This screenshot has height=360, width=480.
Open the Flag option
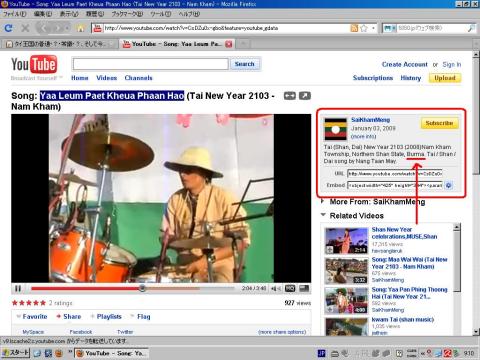140,317
